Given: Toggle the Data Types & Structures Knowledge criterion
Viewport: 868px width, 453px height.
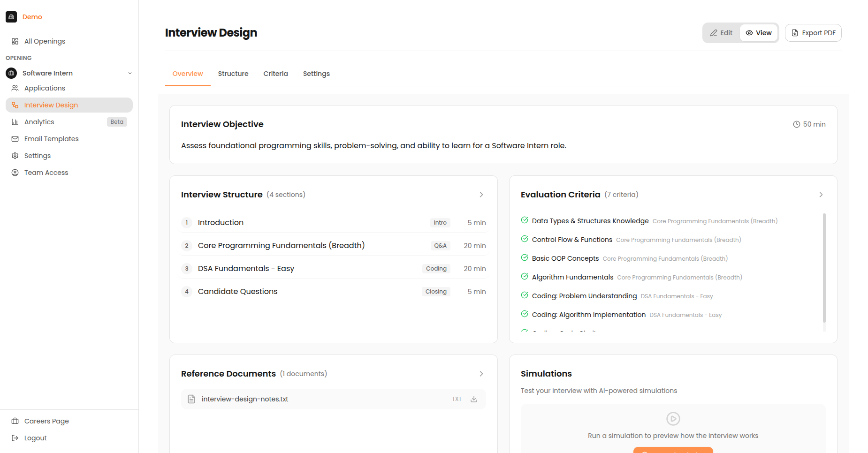Looking at the screenshot, I should (x=524, y=219).
